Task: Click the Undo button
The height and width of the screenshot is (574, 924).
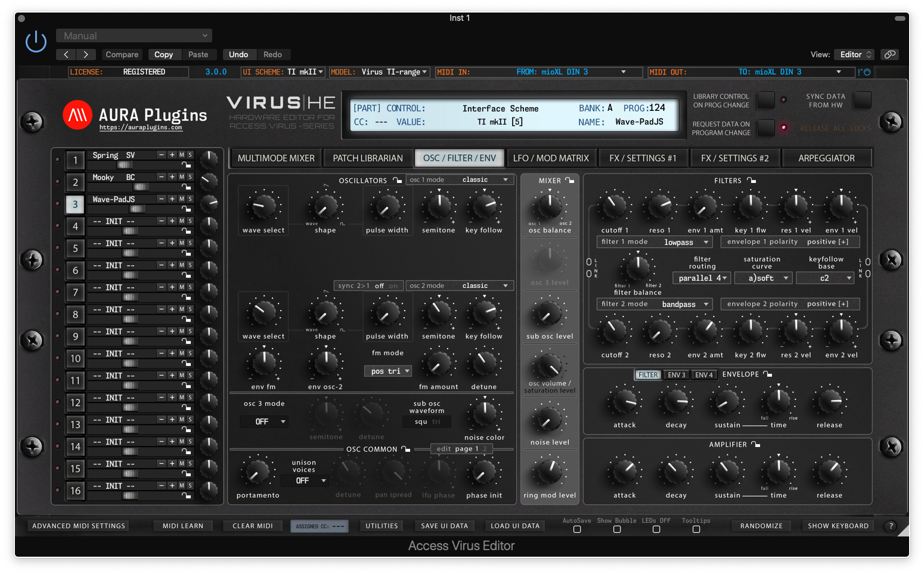Action: 238,54
